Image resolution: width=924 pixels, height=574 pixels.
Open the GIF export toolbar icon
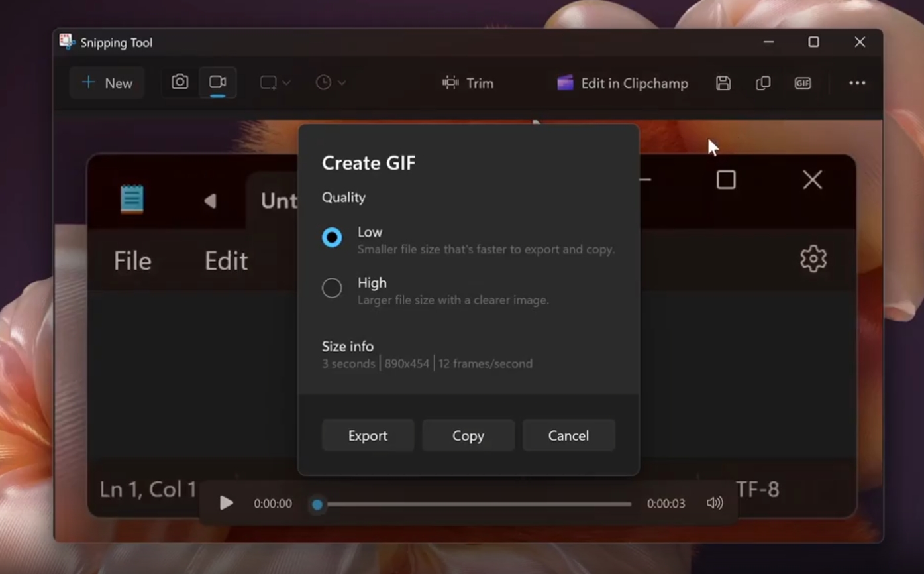click(803, 83)
